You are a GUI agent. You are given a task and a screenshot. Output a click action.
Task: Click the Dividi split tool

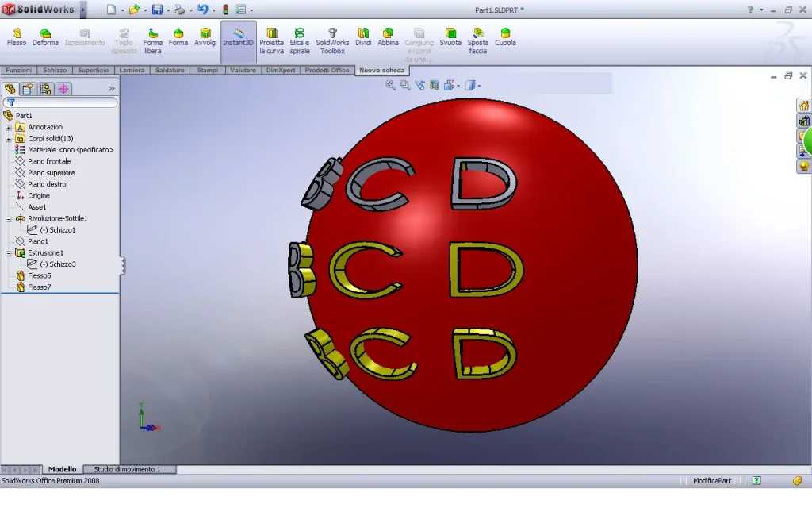point(363,38)
